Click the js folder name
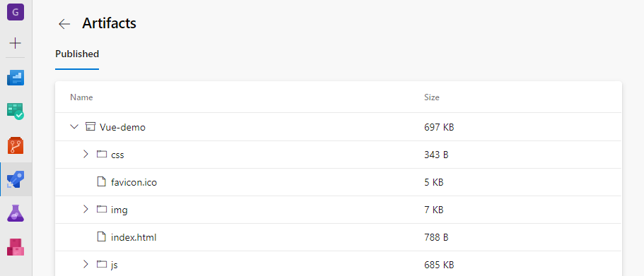644x276 pixels. point(115,265)
